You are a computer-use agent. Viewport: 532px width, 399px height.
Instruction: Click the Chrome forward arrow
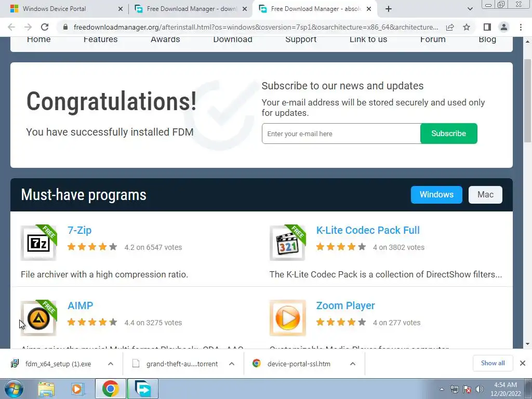(x=28, y=27)
